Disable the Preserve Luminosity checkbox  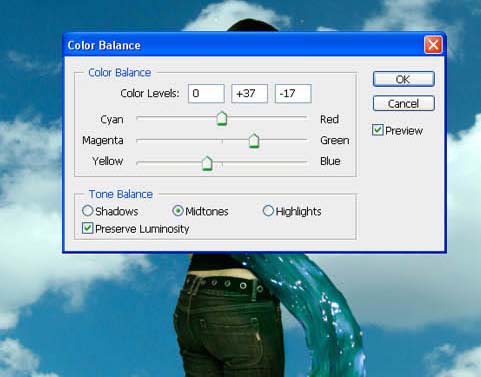[x=87, y=228]
